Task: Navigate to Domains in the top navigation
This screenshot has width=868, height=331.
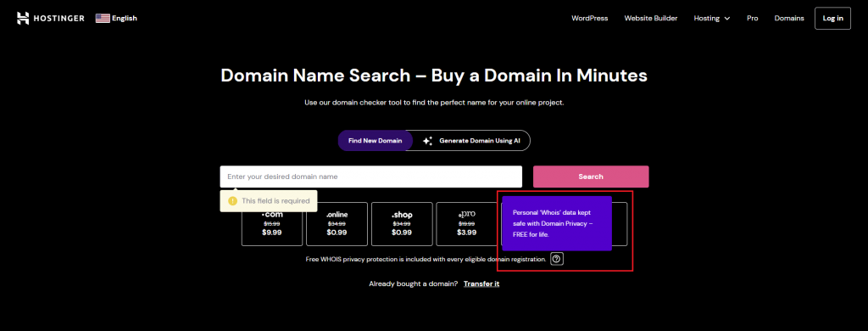Action: [x=789, y=19]
